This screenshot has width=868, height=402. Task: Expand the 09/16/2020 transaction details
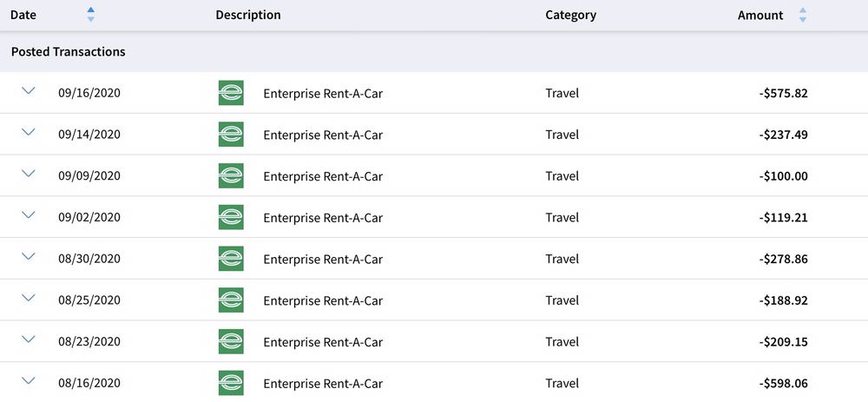click(x=29, y=90)
